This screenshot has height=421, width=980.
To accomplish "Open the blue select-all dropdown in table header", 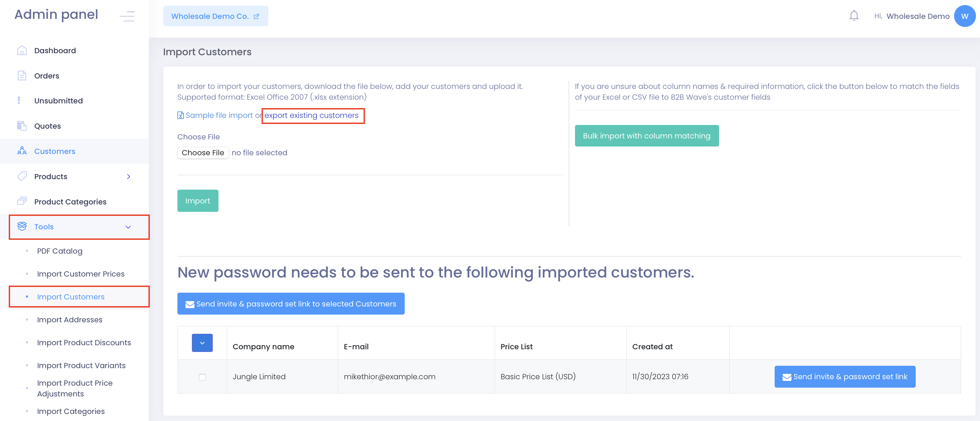I will pyautogui.click(x=202, y=343).
